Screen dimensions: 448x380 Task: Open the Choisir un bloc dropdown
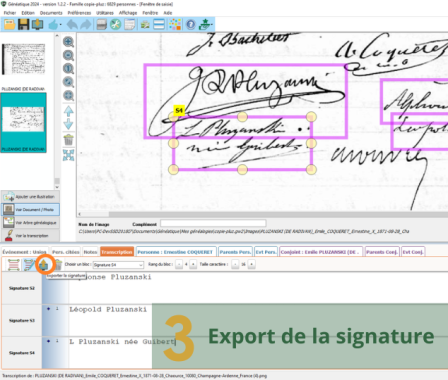pos(118,265)
